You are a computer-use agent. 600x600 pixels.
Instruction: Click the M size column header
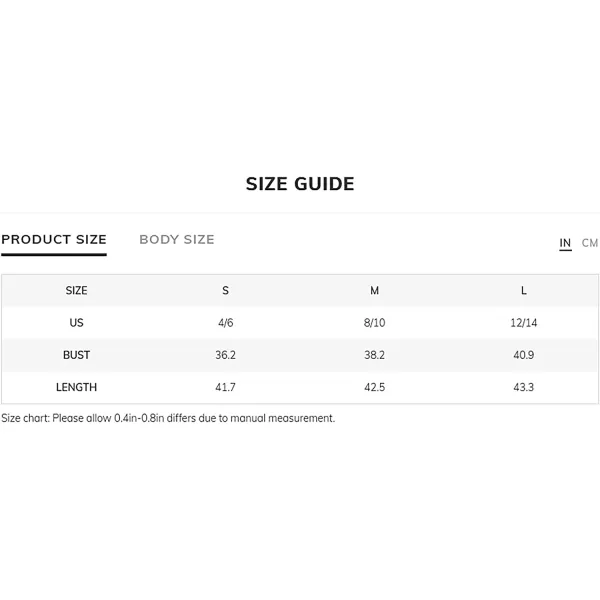pos(374,290)
